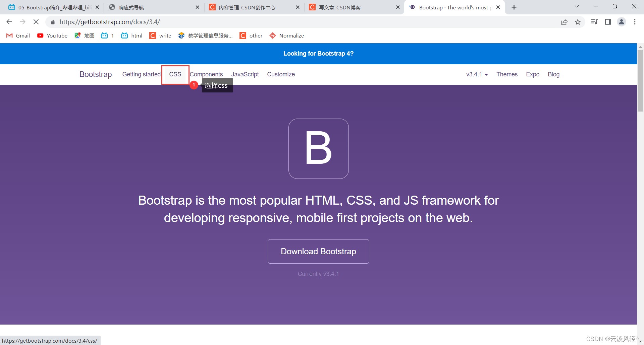644x345 pixels.
Task: Switch to 05-Bootstrap简介 bilibili tab
Action: (54, 7)
